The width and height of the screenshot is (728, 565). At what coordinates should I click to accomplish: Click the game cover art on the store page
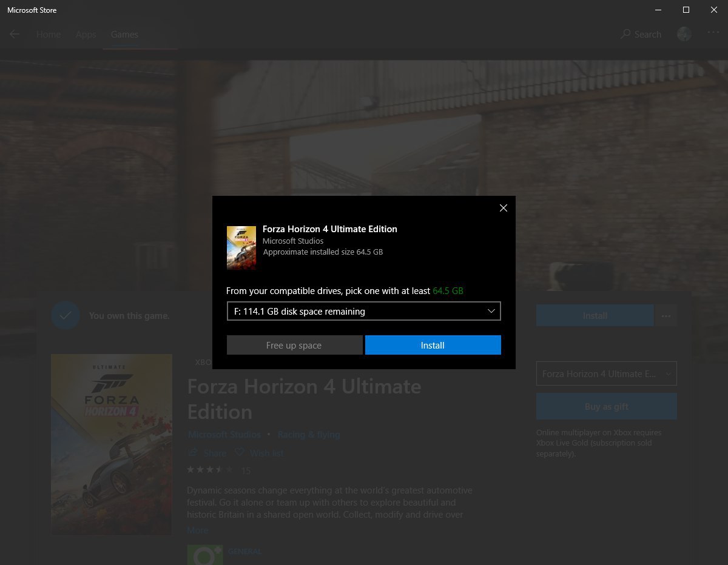point(112,444)
